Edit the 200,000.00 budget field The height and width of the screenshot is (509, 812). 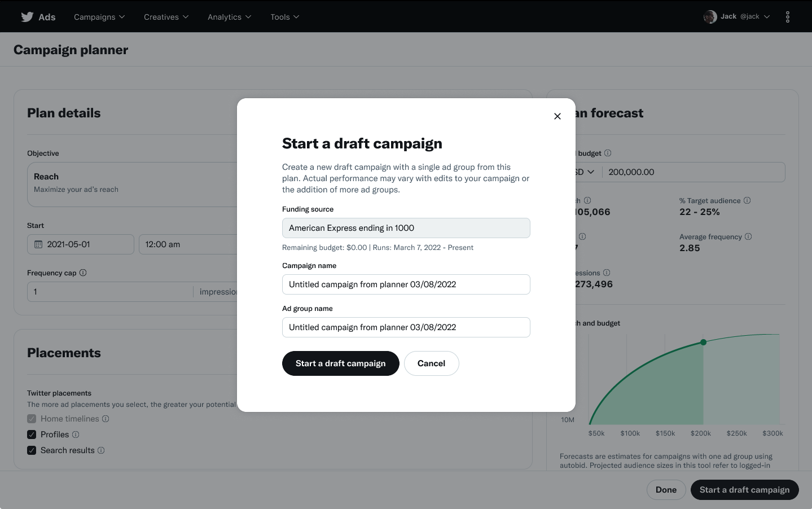point(694,172)
